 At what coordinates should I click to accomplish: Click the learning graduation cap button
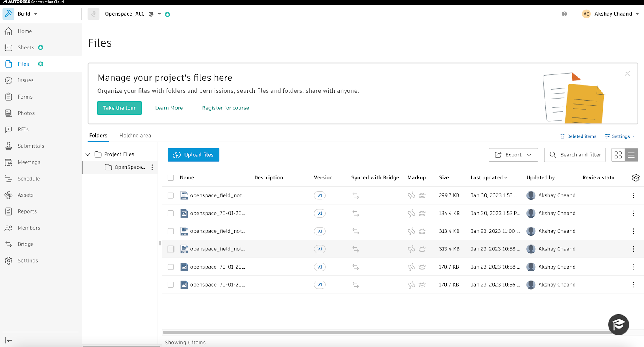tap(618, 324)
